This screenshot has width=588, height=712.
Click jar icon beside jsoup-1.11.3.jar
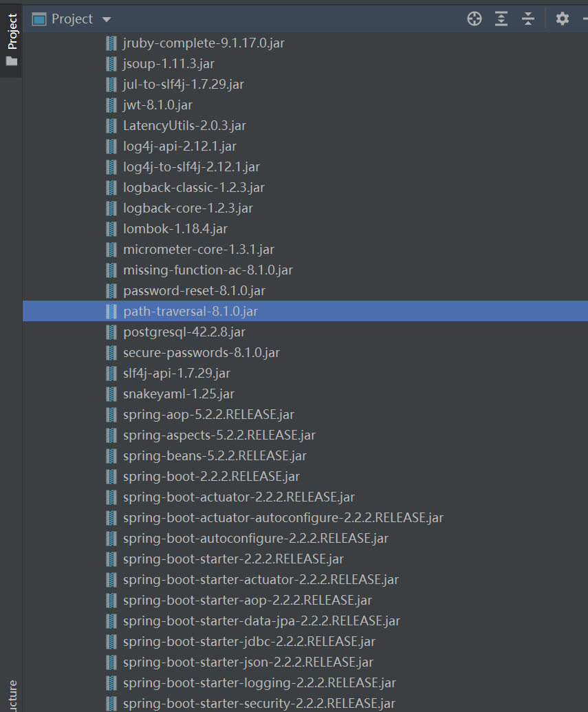coord(111,63)
